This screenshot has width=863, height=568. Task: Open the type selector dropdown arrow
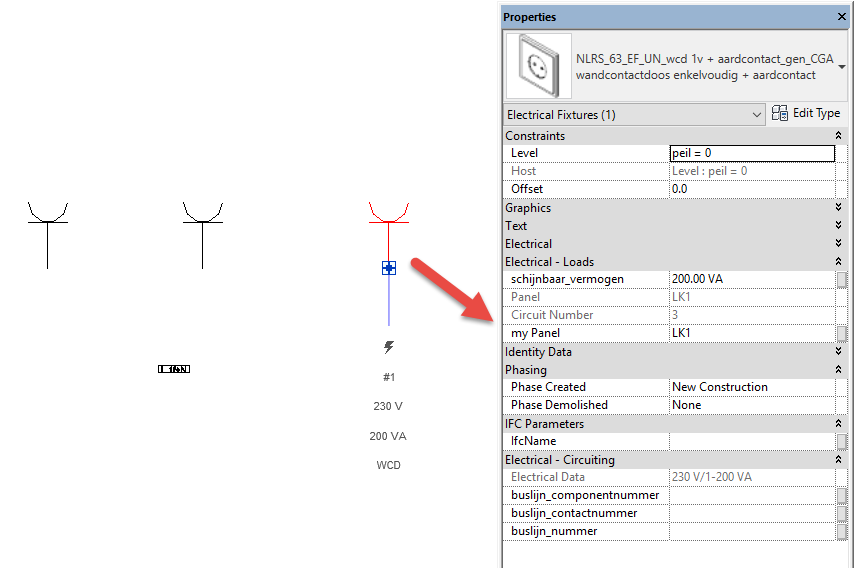842,67
